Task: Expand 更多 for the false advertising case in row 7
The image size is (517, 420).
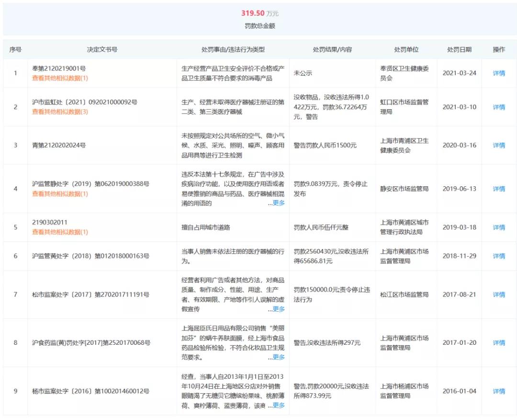Action: click(280, 309)
